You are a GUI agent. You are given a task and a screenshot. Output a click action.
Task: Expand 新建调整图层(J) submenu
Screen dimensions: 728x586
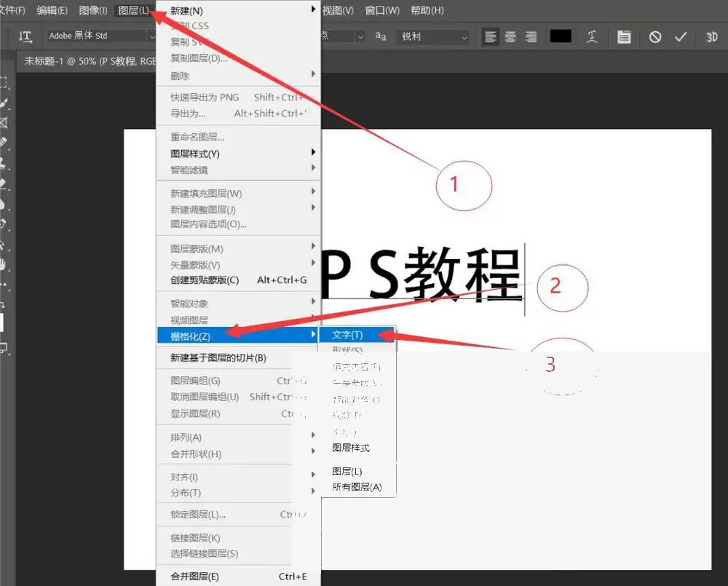[239, 210]
